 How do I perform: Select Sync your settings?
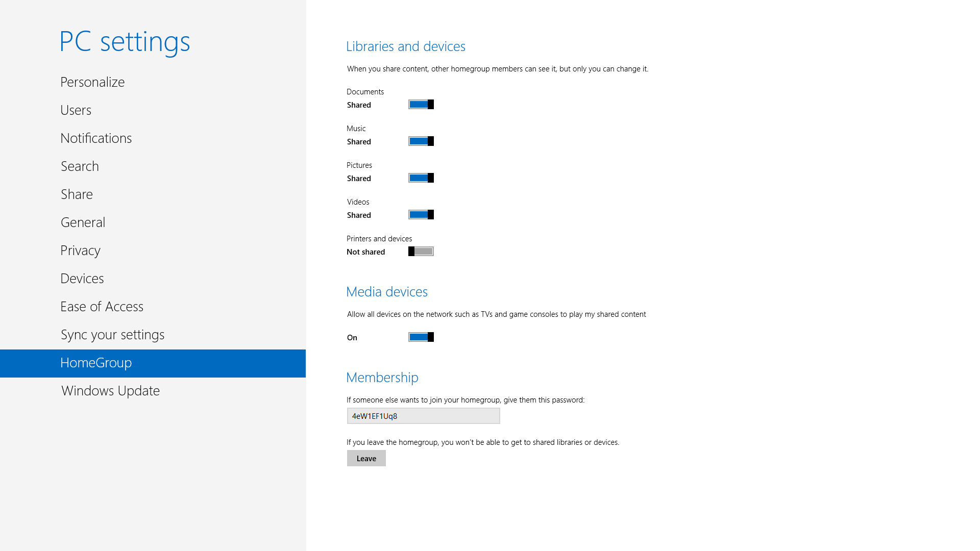click(112, 335)
